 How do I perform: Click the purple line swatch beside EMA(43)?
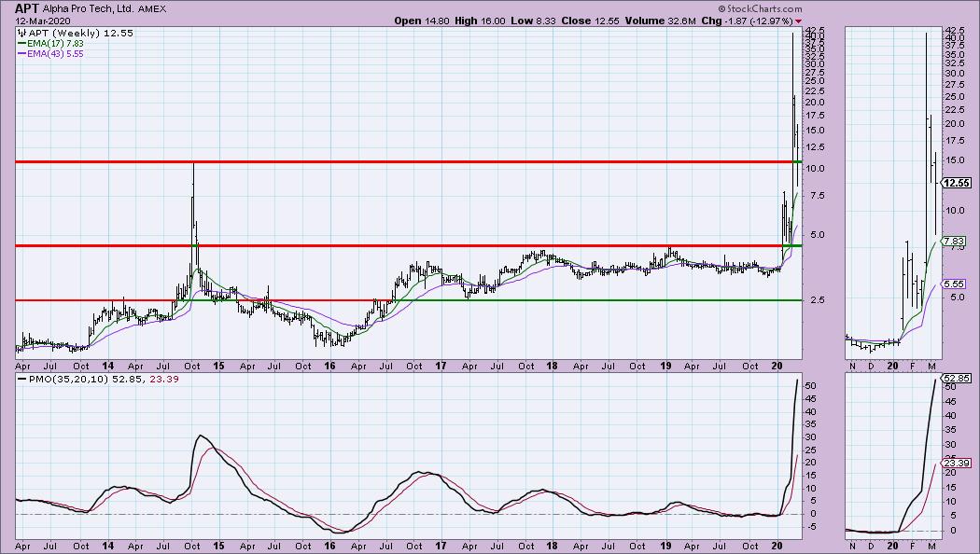(21, 54)
